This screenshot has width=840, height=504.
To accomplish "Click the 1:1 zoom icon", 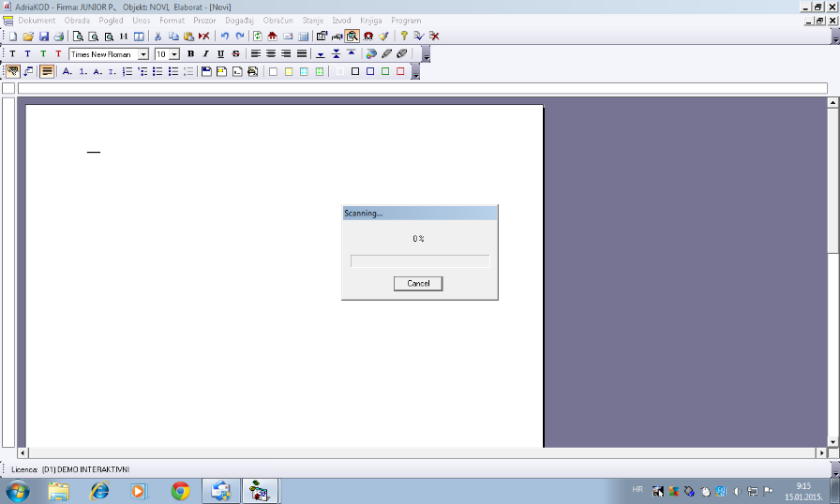I will click(x=124, y=37).
